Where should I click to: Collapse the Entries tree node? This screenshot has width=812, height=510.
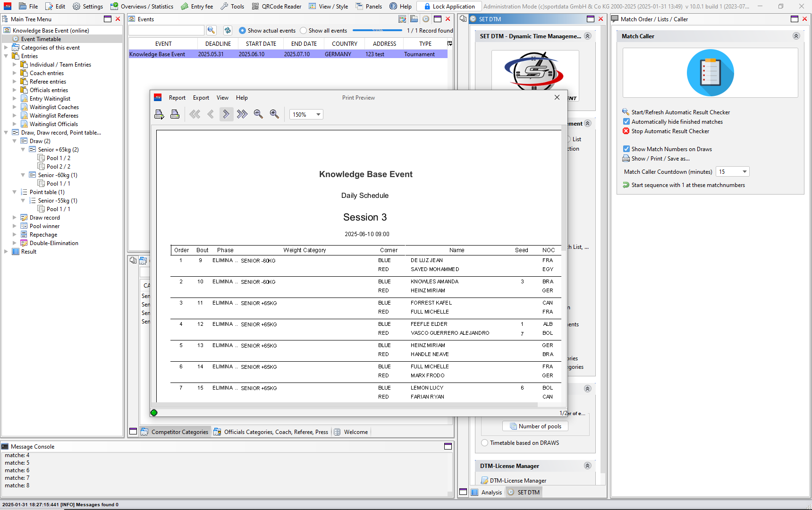(x=6, y=56)
